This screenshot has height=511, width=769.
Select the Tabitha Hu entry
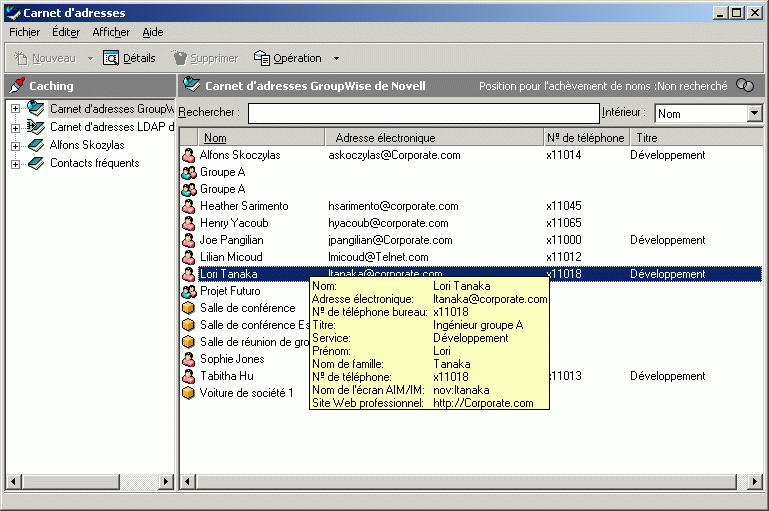pos(227,376)
